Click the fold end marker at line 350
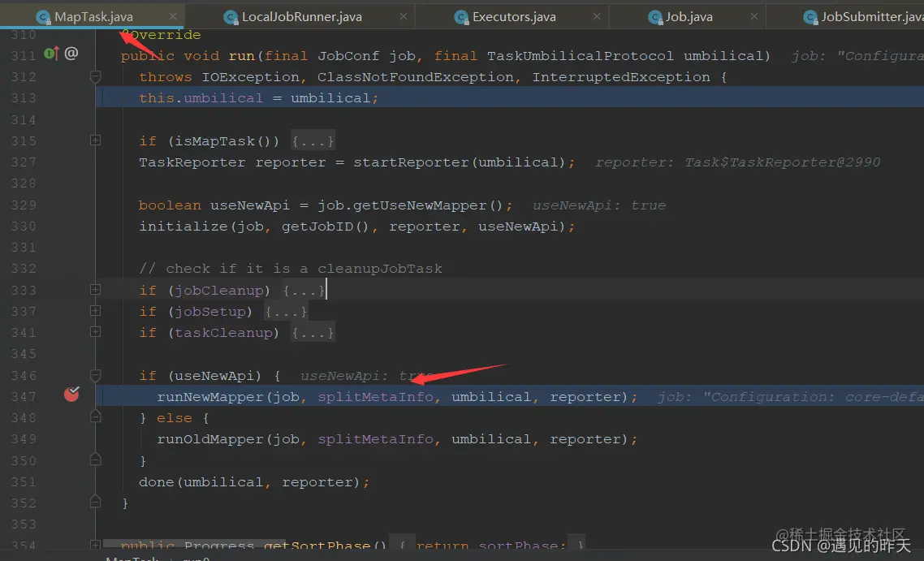This screenshot has width=924, height=561. coord(96,459)
